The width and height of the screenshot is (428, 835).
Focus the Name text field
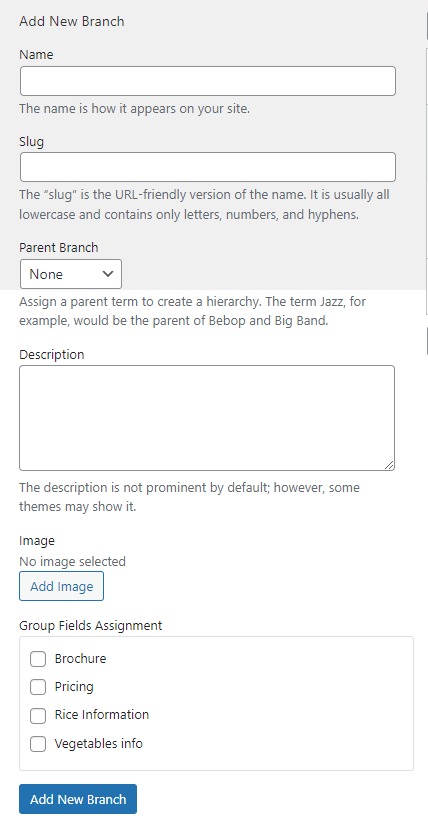pos(208,81)
